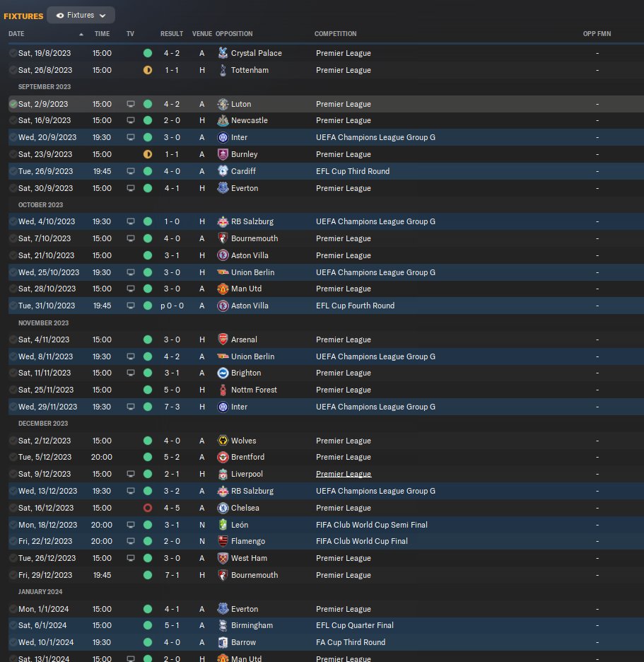Click the Chelsea club badge
644x662 pixels.
coord(223,508)
